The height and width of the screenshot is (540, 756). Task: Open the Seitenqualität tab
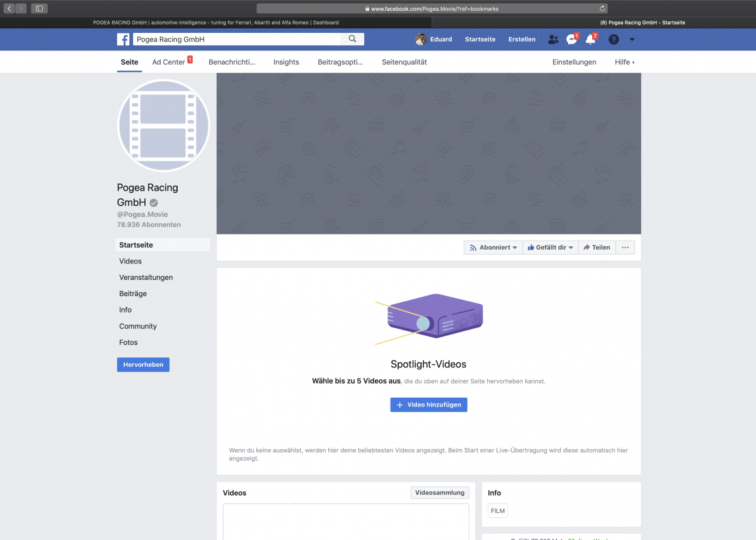point(404,62)
